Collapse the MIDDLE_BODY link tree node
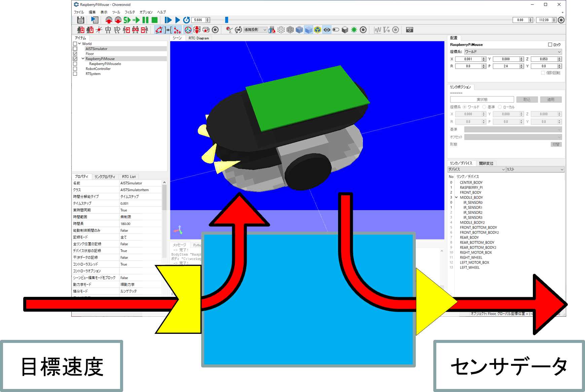 coord(456,198)
